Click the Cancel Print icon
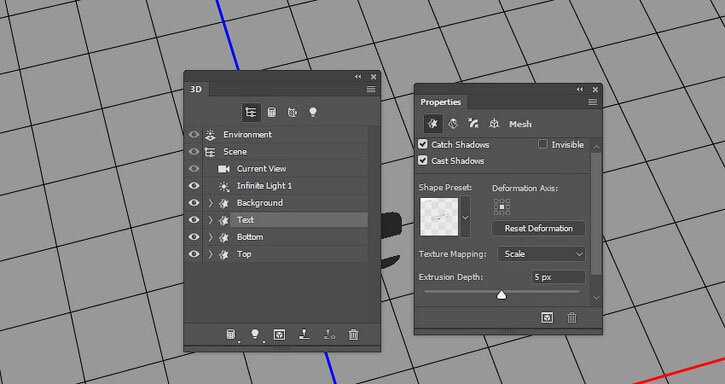This screenshot has width=725, height=384. pyautogui.click(x=329, y=334)
